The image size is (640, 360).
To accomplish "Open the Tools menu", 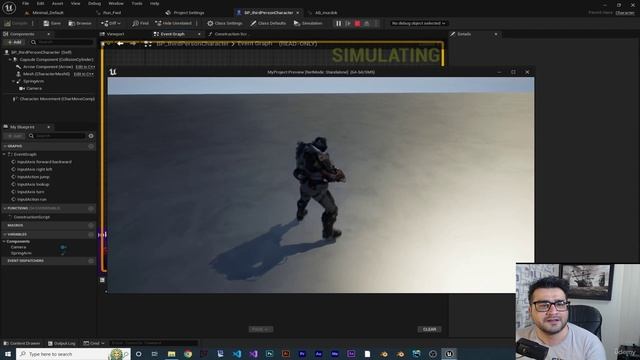I will tap(137, 3).
